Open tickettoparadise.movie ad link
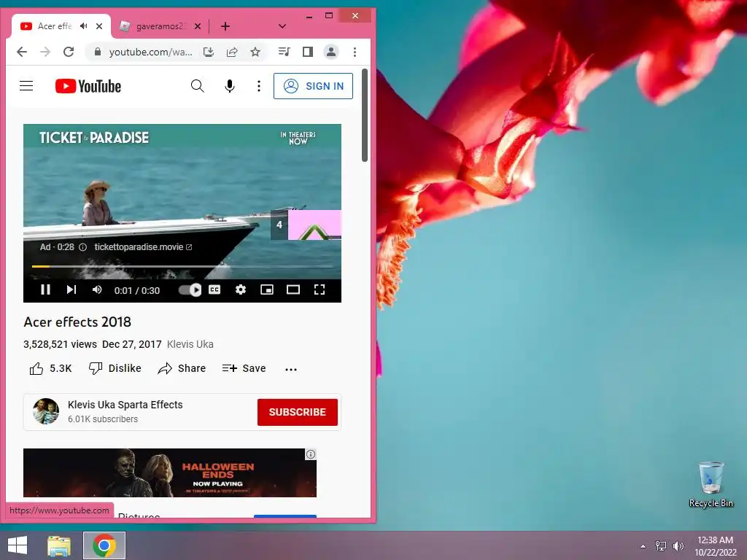 pos(143,247)
